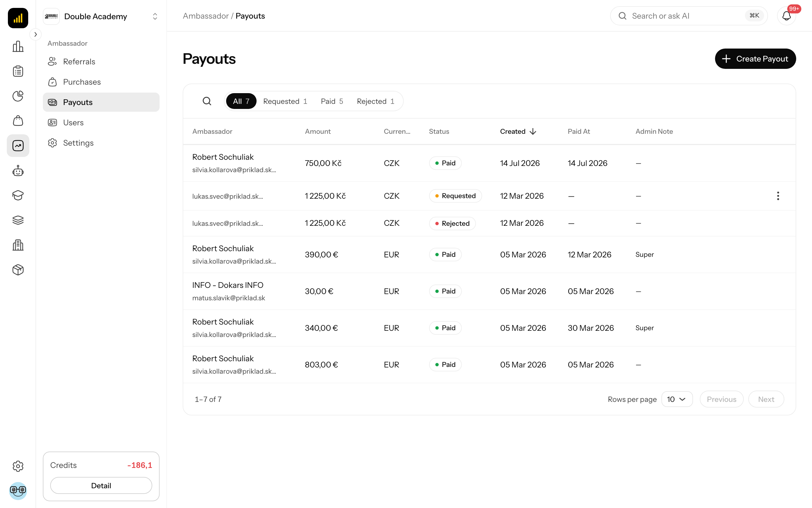Select the Requested 1 filter tab

coord(285,101)
